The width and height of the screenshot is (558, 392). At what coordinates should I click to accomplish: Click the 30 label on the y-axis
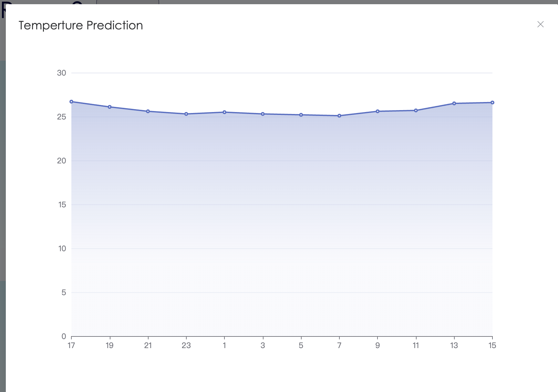pyautogui.click(x=61, y=73)
